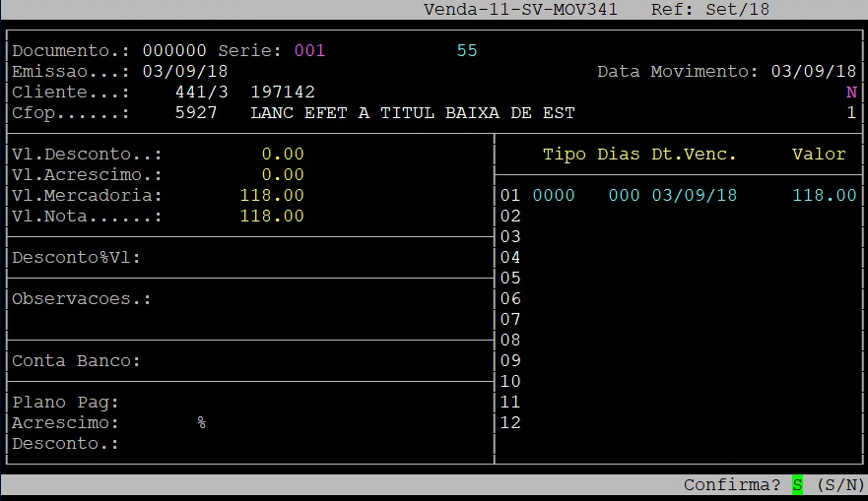
Task: Click the Desconto%Vl field label
Action: pos(77,258)
